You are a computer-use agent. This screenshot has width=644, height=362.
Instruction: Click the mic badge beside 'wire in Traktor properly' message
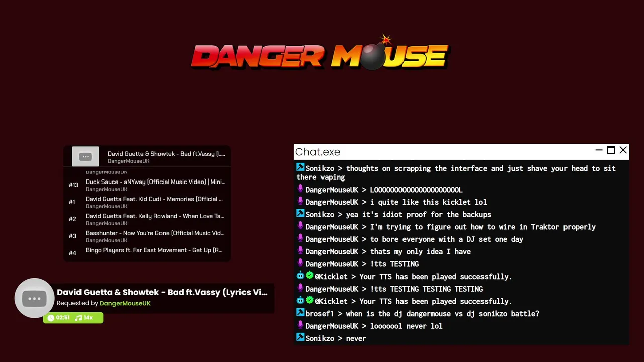(300, 226)
